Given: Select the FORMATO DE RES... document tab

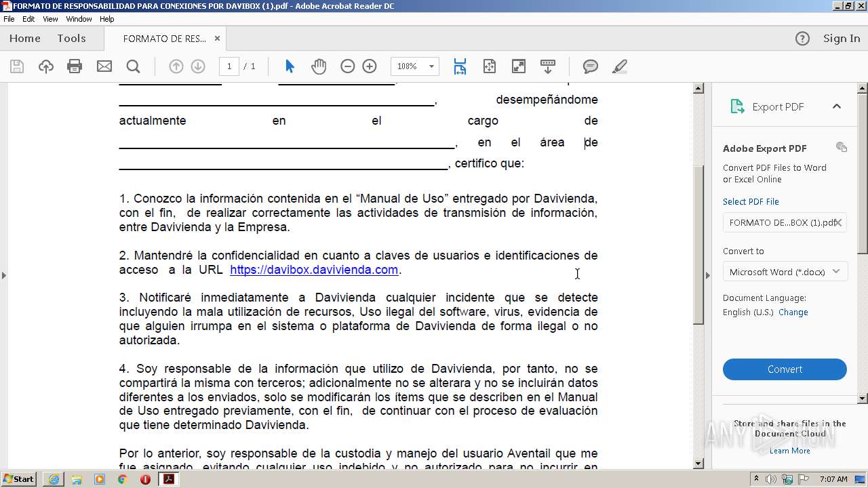Looking at the screenshot, I should (x=165, y=39).
